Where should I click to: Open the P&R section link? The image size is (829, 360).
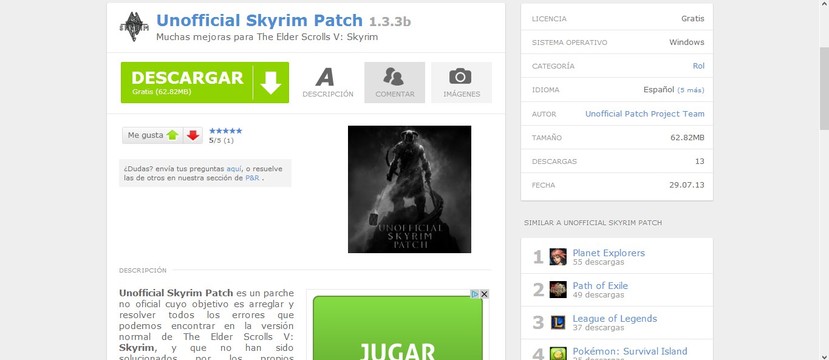pos(252,178)
